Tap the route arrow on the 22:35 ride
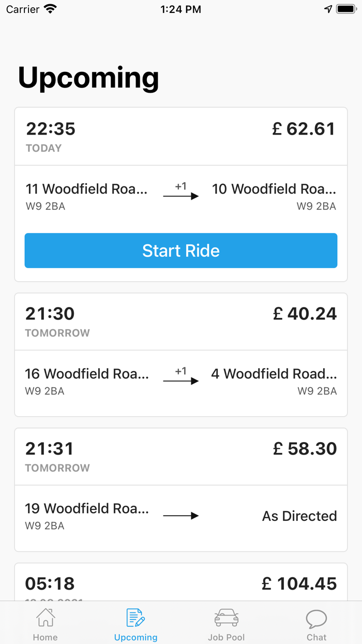The height and width of the screenshot is (644, 362). [x=181, y=196]
